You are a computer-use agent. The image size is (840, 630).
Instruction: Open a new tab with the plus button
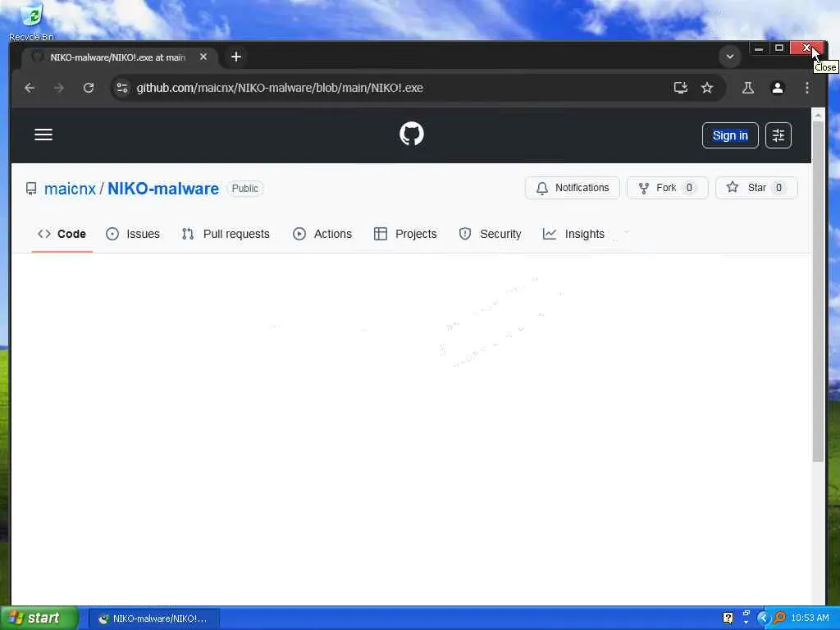pyautogui.click(x=235, y=57)
